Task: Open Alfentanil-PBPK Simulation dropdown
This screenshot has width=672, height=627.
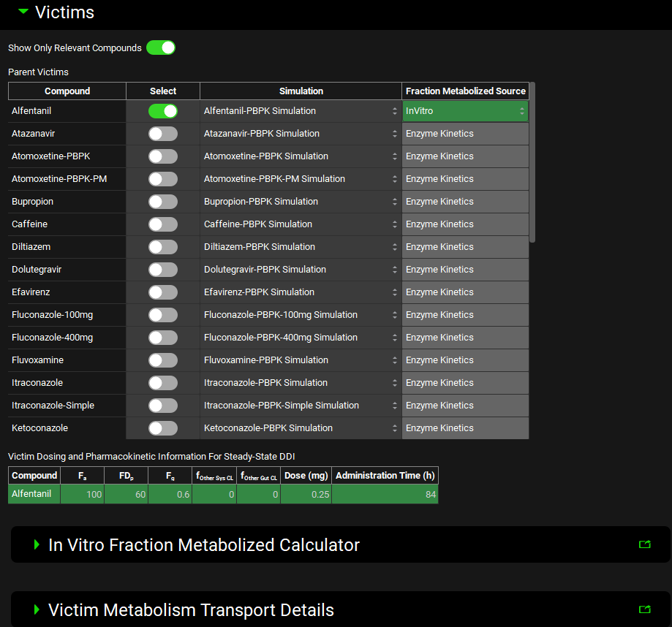Action: pos(301,111)
